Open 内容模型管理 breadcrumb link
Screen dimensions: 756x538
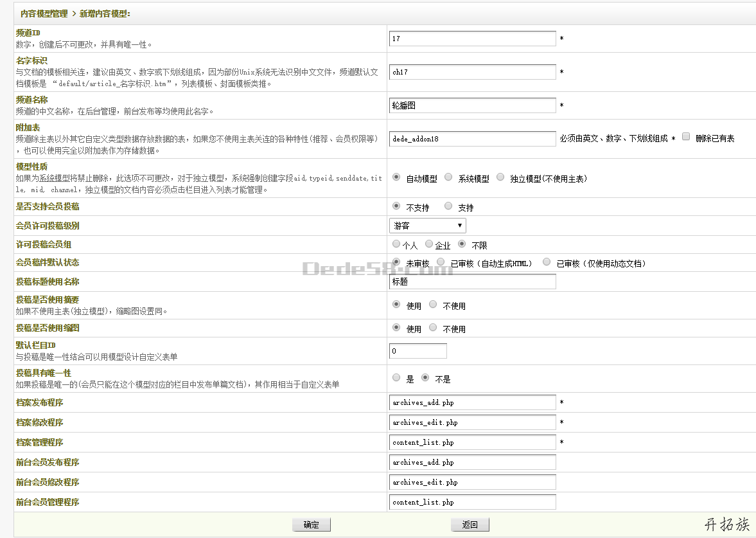tap(44, 14)
